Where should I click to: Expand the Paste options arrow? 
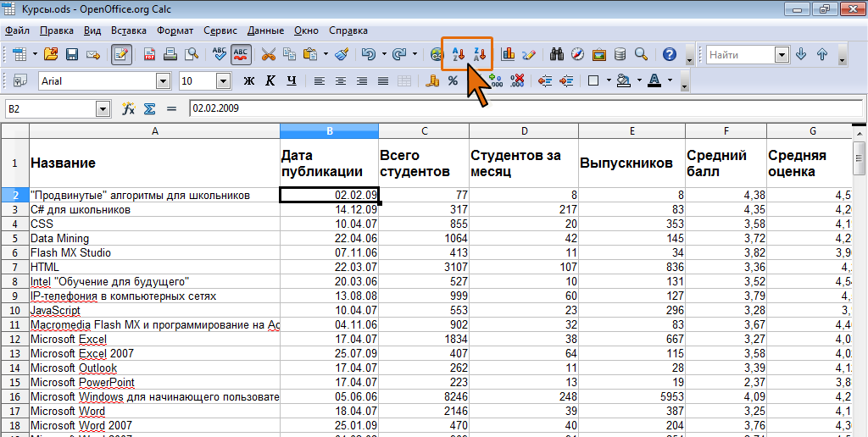[325, 54]
